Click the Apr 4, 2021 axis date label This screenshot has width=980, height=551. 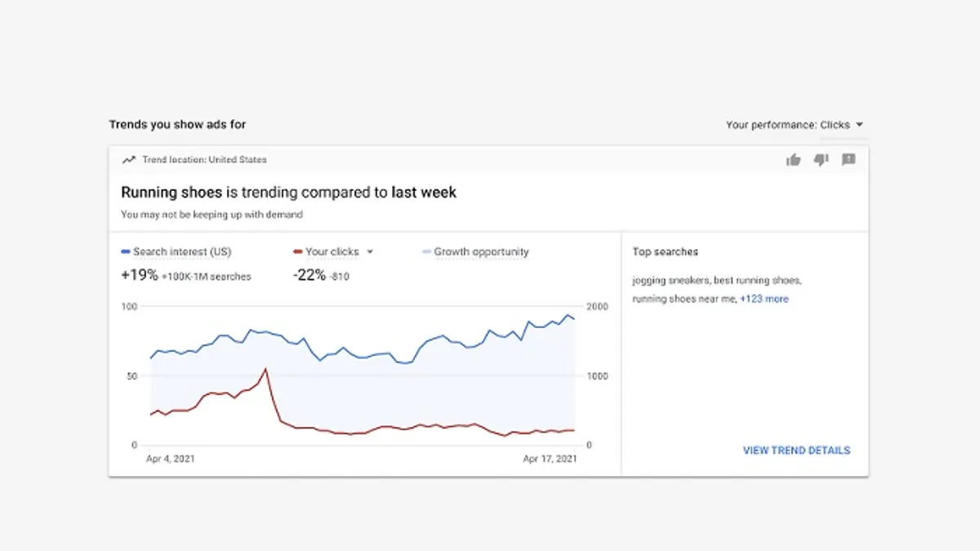170,459
